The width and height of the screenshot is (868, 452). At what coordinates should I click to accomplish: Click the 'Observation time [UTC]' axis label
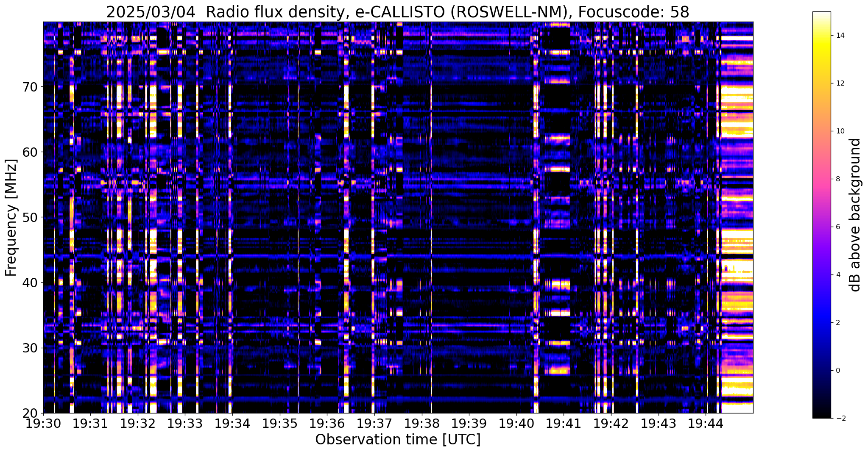(x=398, y=440)
